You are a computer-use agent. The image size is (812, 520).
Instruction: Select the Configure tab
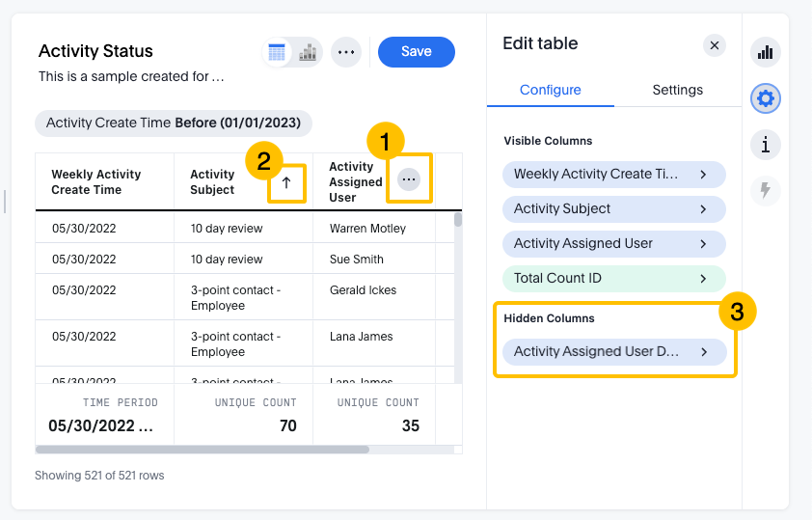tap(550, 90)
